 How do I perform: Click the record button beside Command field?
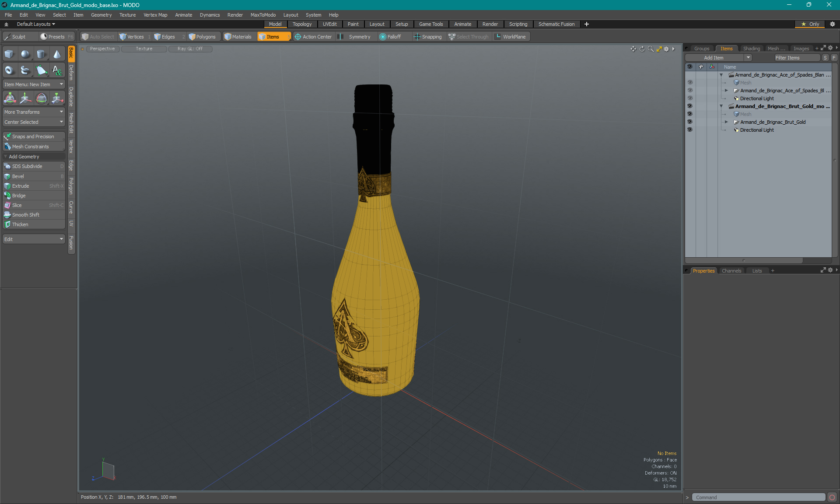coord(832,497)
